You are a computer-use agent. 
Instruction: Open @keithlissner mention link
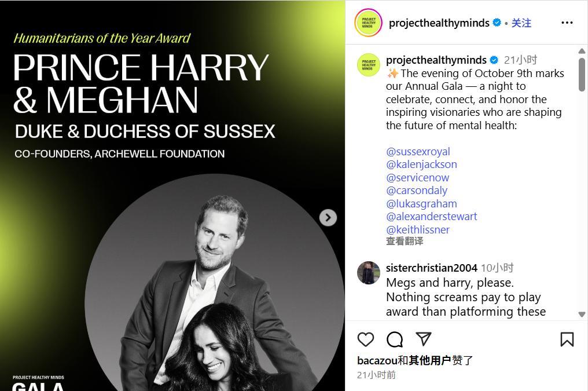(x=418, y=229)
